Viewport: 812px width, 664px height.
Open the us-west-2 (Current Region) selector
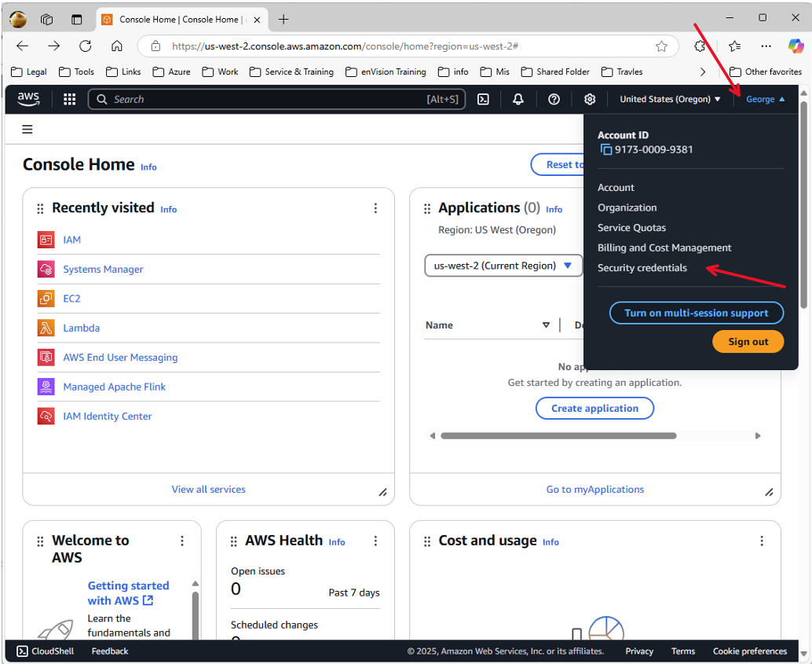[x=503, y=266]
